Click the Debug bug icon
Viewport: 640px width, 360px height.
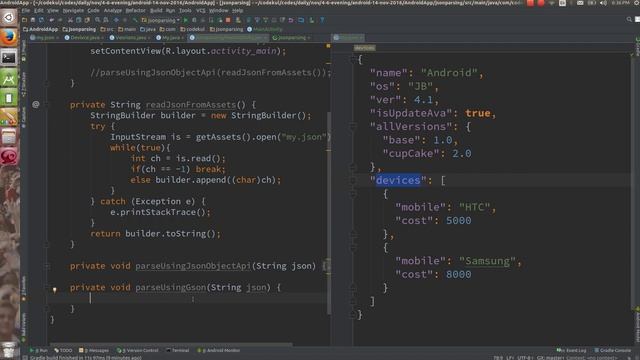tap(194, 20)
